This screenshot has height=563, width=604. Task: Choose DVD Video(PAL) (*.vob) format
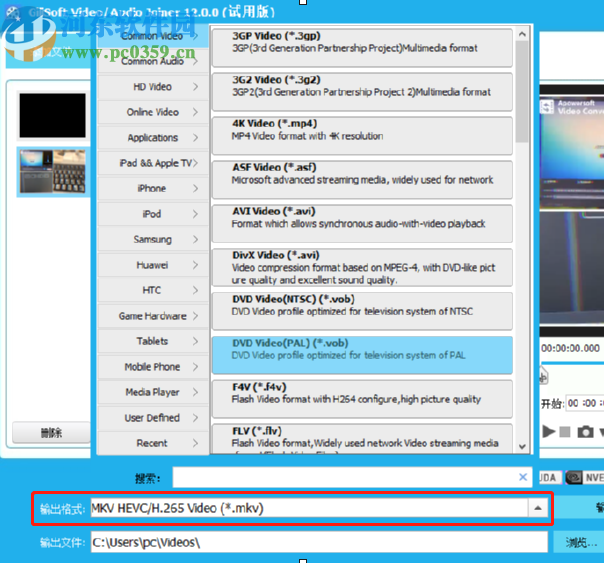[x=362, y=355]
